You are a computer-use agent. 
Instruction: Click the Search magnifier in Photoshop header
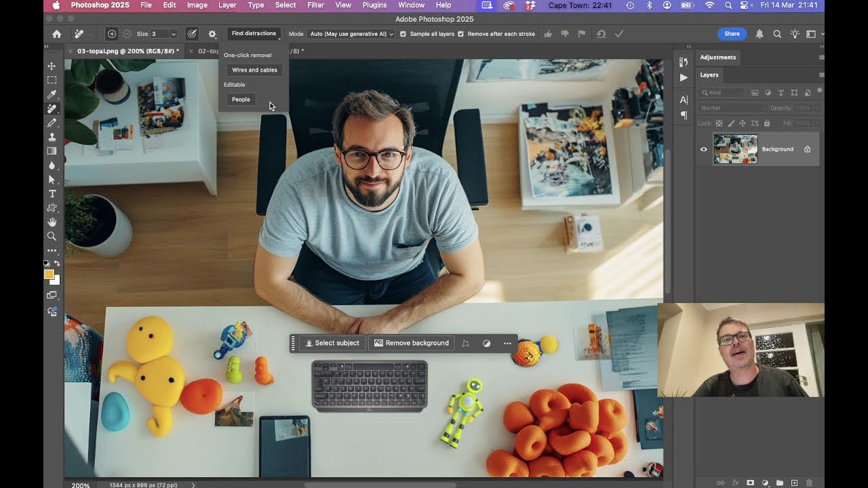tap(777, 34)
